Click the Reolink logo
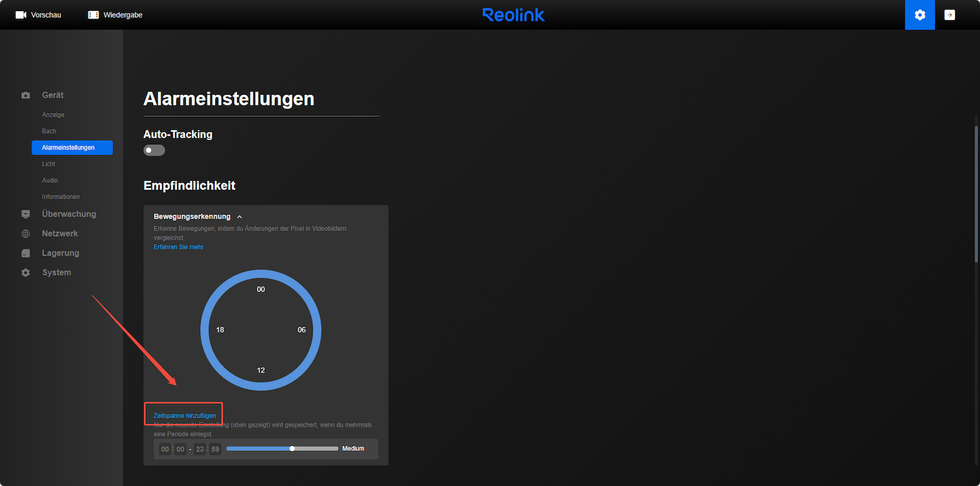This screenshot has height=486, width=980. (514, 14)
